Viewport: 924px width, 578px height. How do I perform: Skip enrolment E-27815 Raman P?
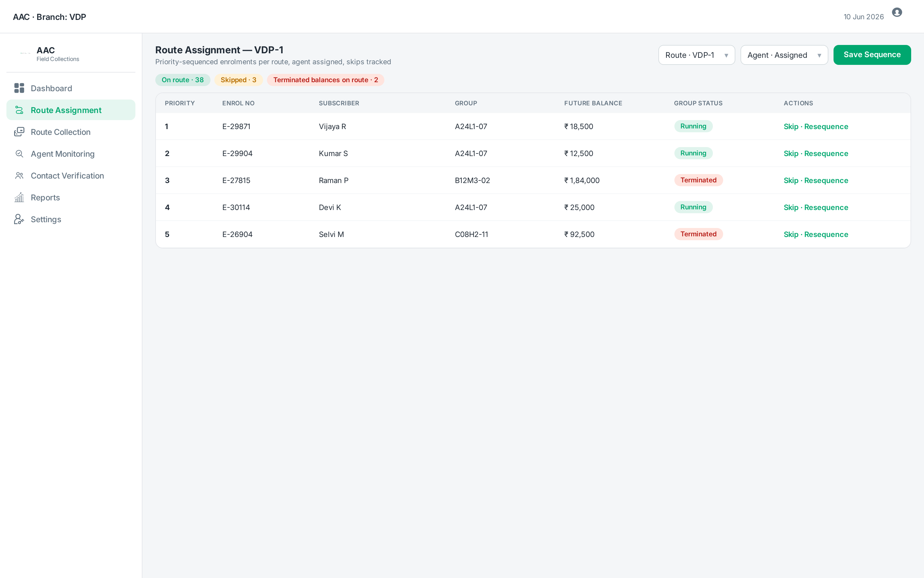click(791, 180)
